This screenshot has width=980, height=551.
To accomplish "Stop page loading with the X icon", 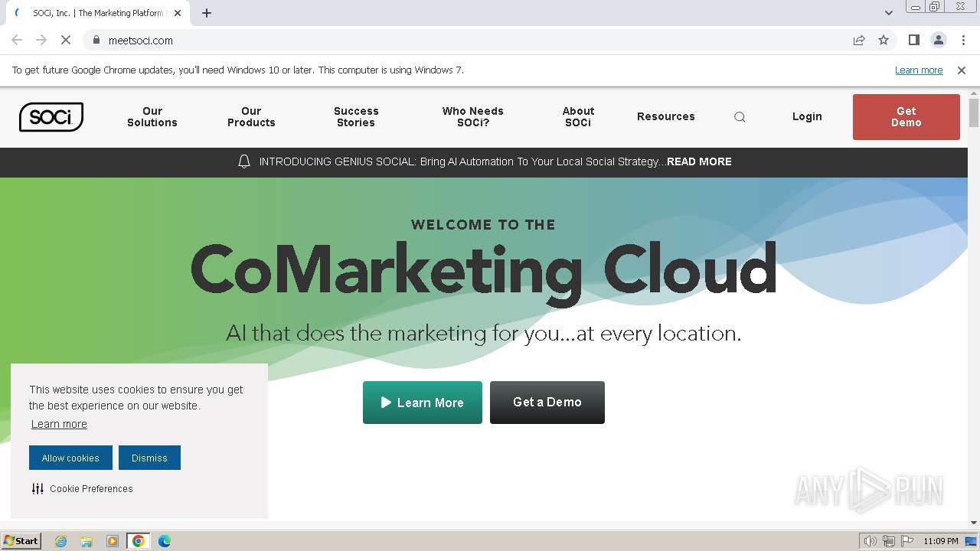I will (66, 41).
